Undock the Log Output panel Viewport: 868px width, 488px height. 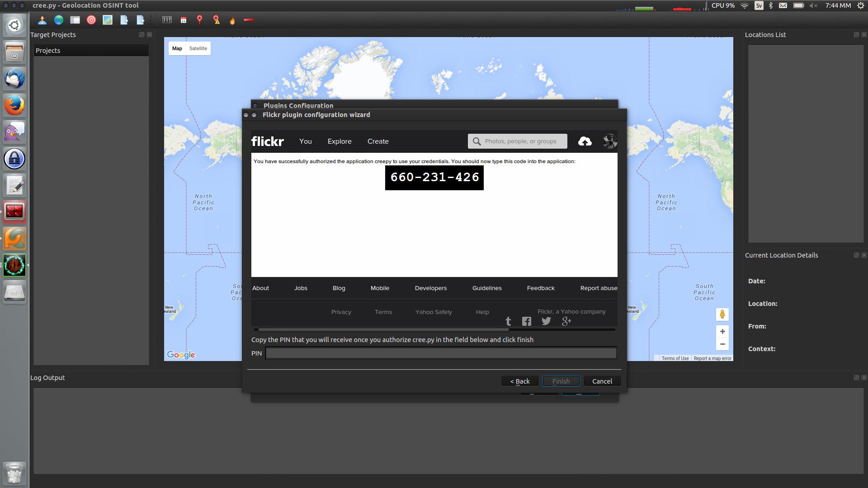[x=856, y=378]
